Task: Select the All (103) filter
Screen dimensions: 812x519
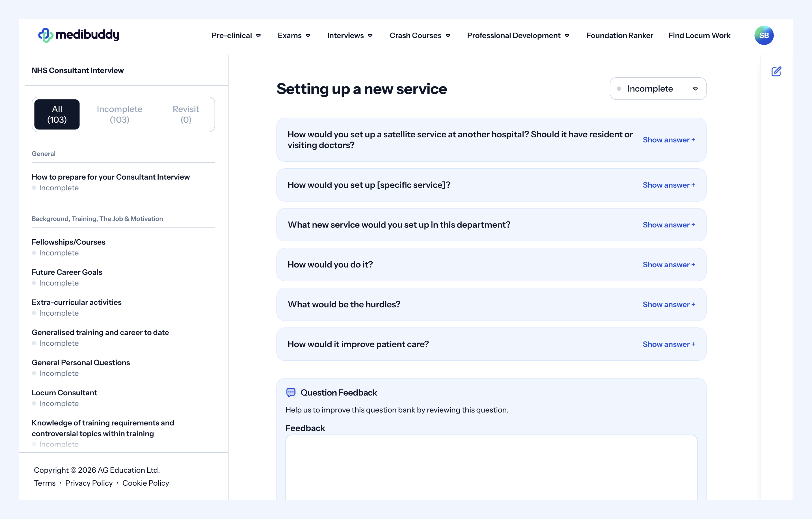Action: coord(57,114)
